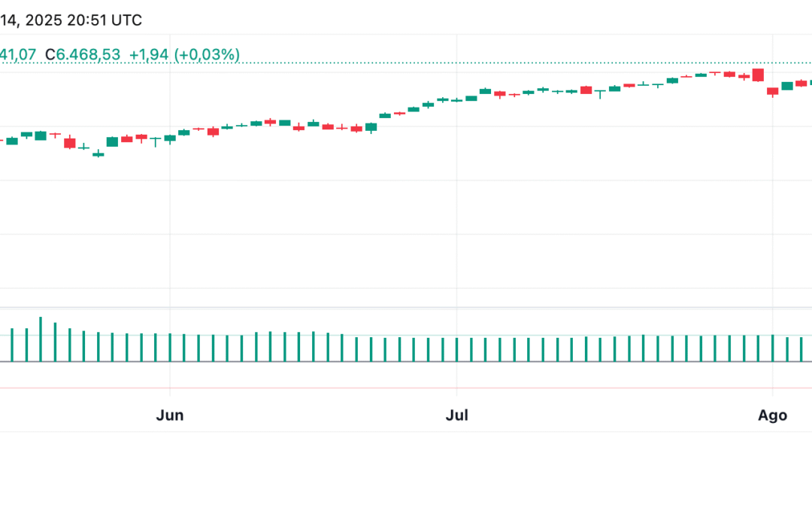Click the volume bar on the Ago gridline
Viewport: 812px width, 508px height.
[x=772, y=348]
